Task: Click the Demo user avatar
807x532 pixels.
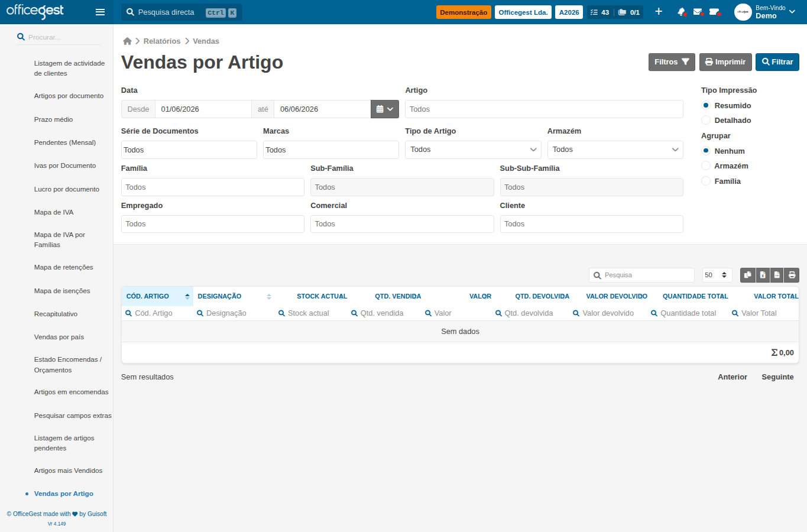Action: [x=743, y=12]
